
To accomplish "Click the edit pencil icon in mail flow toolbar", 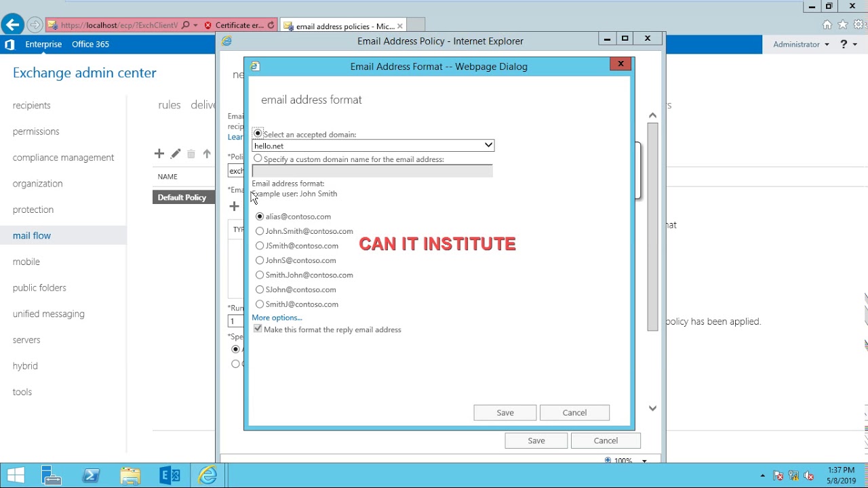I will (176, 154).
